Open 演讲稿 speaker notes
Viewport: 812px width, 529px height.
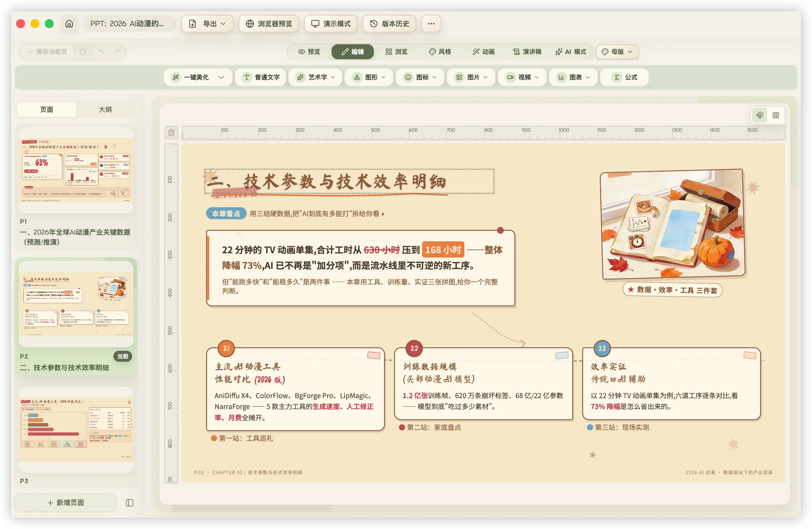pos(528,52)
